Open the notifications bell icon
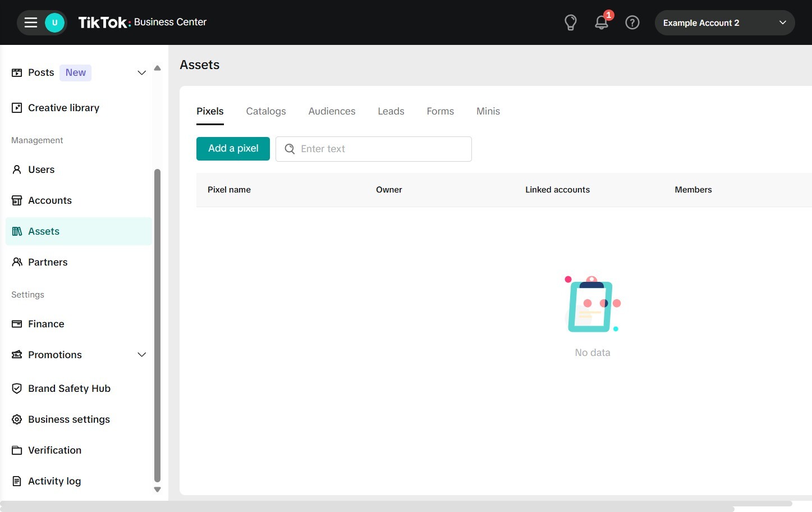Viewport: 812px width, 512px height. point(601,22)
